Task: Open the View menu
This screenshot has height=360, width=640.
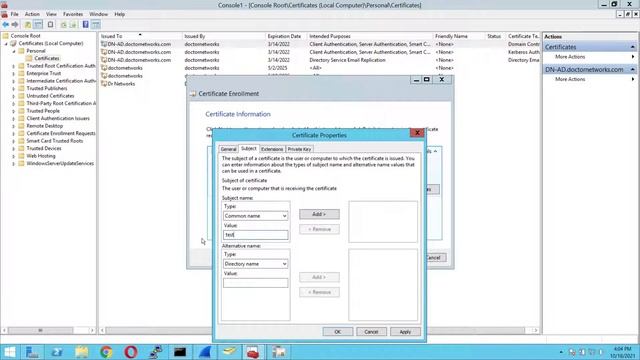Action: point(51,14)
